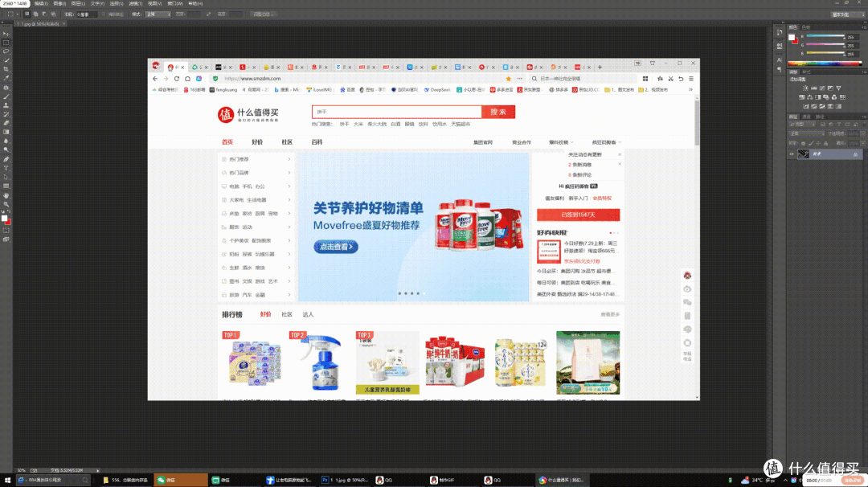The image size is (868, 487).
Task: Select the Gradient tool
Action: click(6, 132)
